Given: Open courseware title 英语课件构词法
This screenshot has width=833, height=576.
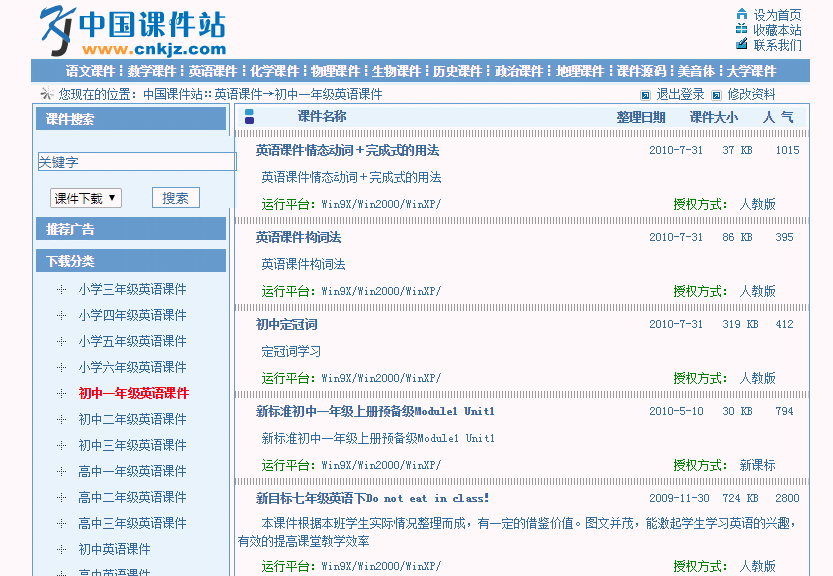Looking at the screenshot, I should click(299, 238).
